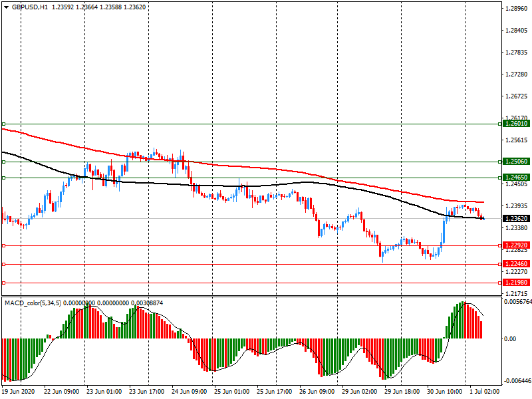Click the 0.00 MACD zero level label
The width and height of the screenshot is (532, 399).
pyautogui.click(x=510, y=339)
